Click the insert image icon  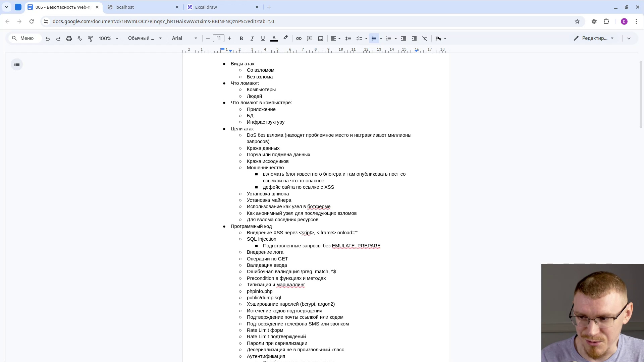[321, 39]
